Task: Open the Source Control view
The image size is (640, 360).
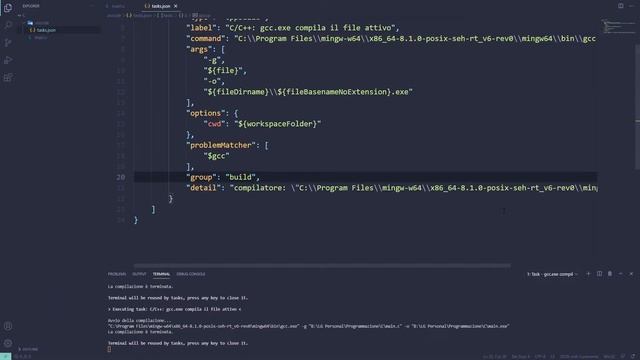Action: pyautogui.click(x=8, y=43)
